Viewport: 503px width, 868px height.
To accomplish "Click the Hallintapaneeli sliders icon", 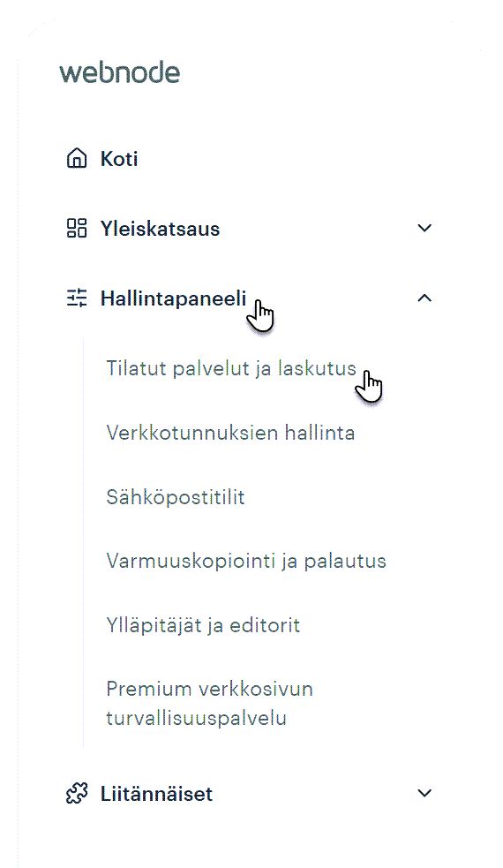I will [x=77, y=298].
